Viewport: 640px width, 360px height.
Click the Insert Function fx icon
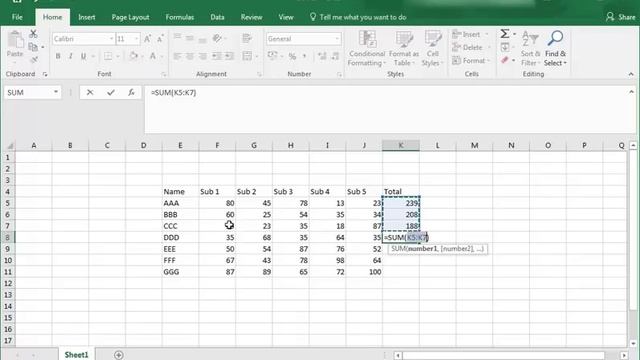(x=131, y=93)
